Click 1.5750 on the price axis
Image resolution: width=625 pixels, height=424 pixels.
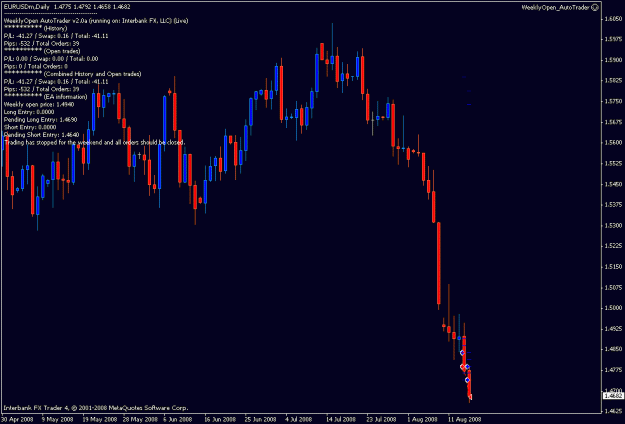pyautogui.click(x=614, y=102)
